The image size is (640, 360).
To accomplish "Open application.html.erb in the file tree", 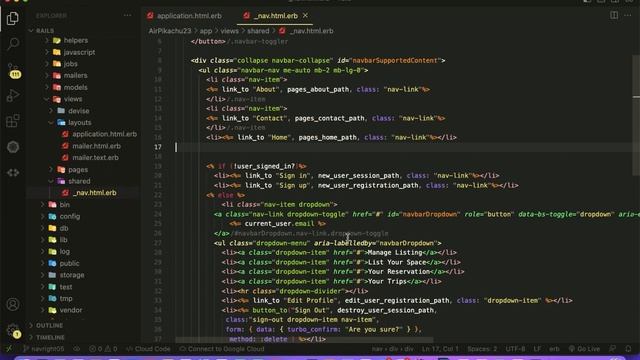I will click(x=104, y=134).
